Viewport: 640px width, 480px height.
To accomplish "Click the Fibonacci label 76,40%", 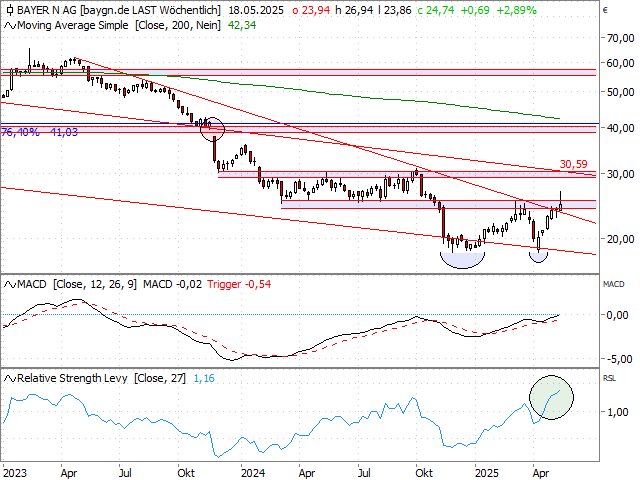I will (20, 132).
